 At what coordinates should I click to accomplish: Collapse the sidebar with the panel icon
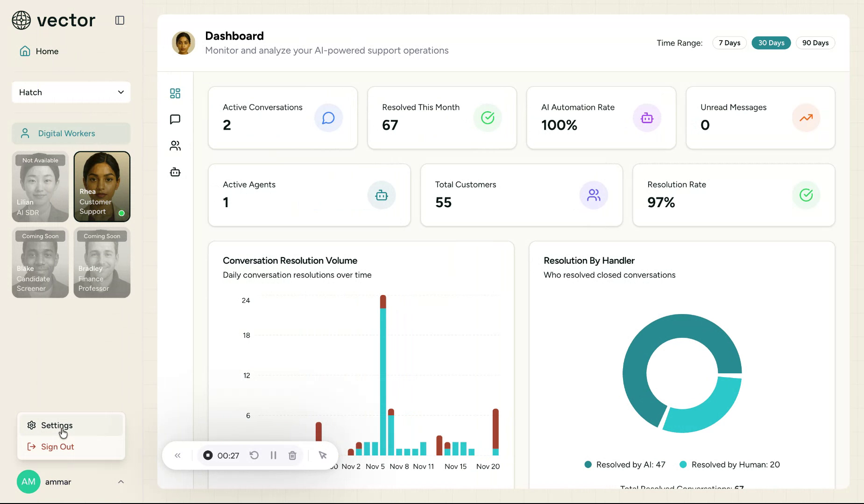(x=120, y=20)
